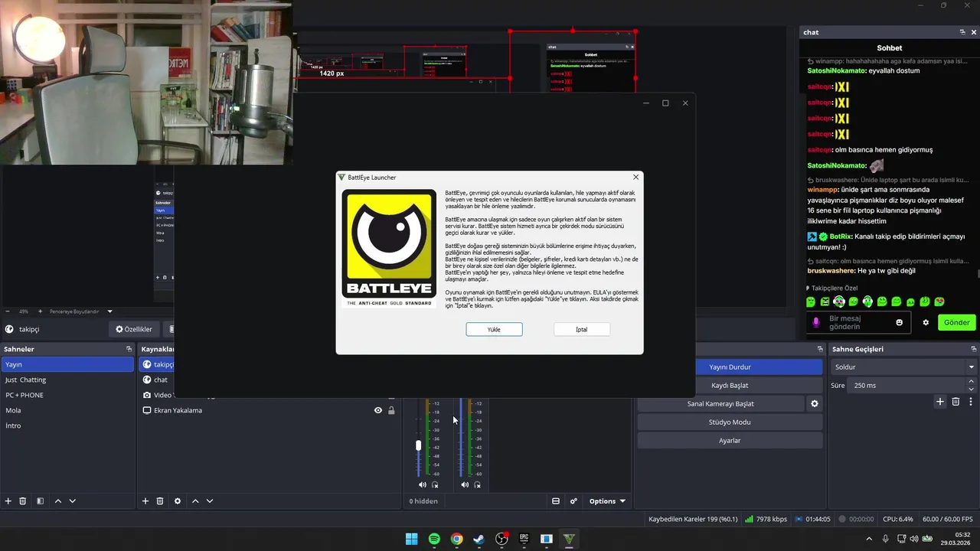The width and height of the screenshot is (980, 551).
Task: Undock the chat dock panel
Action: pyautogui.click(x=962, y=32)
